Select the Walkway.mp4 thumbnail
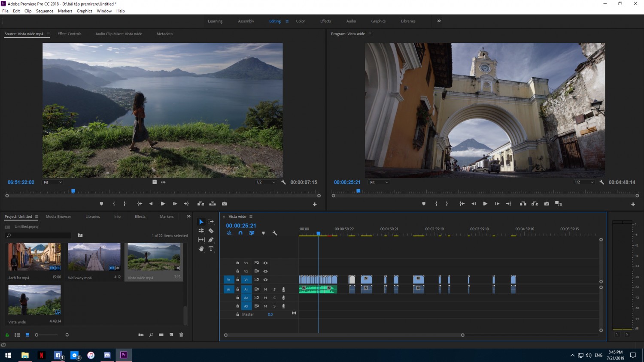The height and width of the screenshot is (362, 644). 94,257
